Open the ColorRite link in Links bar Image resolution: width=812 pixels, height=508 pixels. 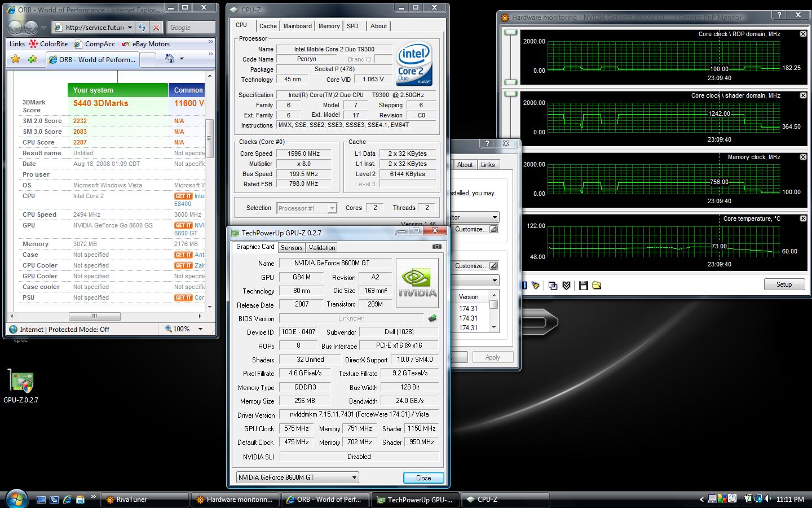pyautogui.click(x=48, y=43)
